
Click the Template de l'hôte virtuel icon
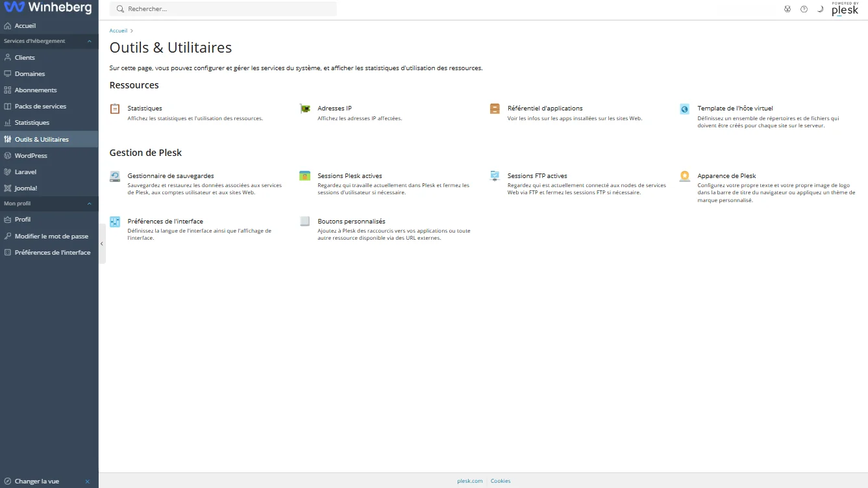point(685,109)
